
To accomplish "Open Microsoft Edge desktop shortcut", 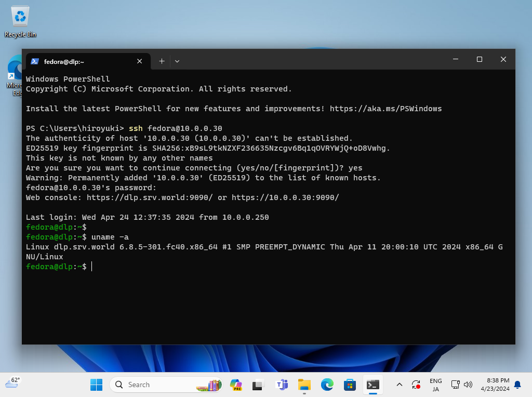I will click(14, 75).
